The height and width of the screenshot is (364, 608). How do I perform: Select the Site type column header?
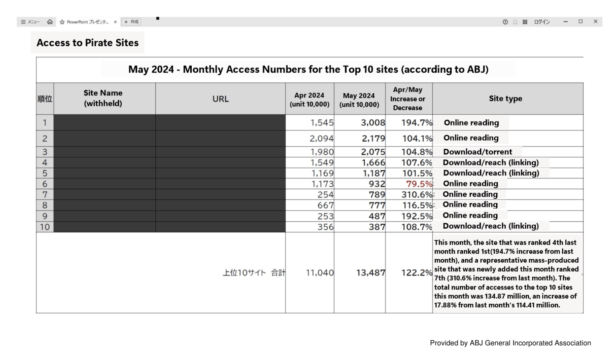505,99
